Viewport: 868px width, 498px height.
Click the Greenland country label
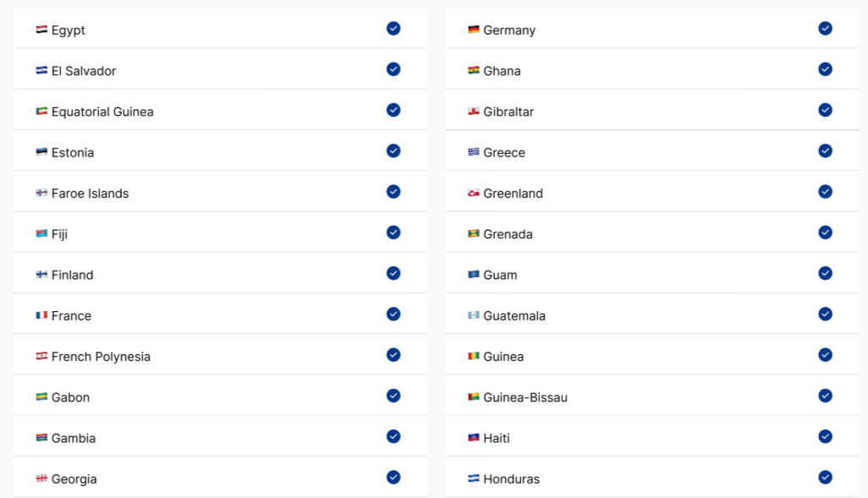click(513, 194)
